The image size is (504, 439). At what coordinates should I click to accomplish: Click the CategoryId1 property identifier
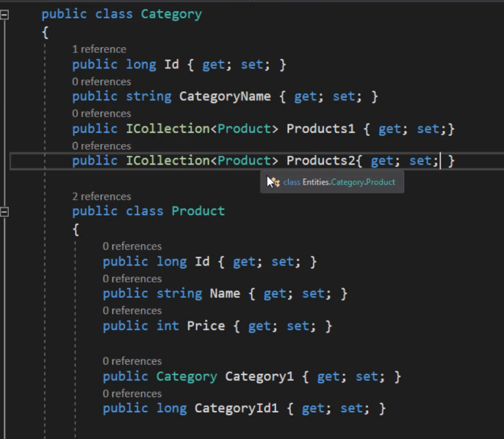pyautogui.click(x=237, y=408)
